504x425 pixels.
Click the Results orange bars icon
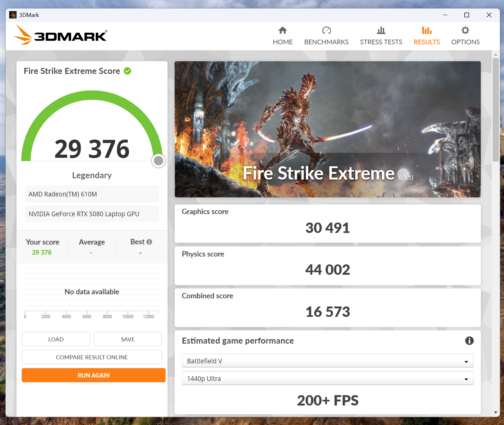427,30
